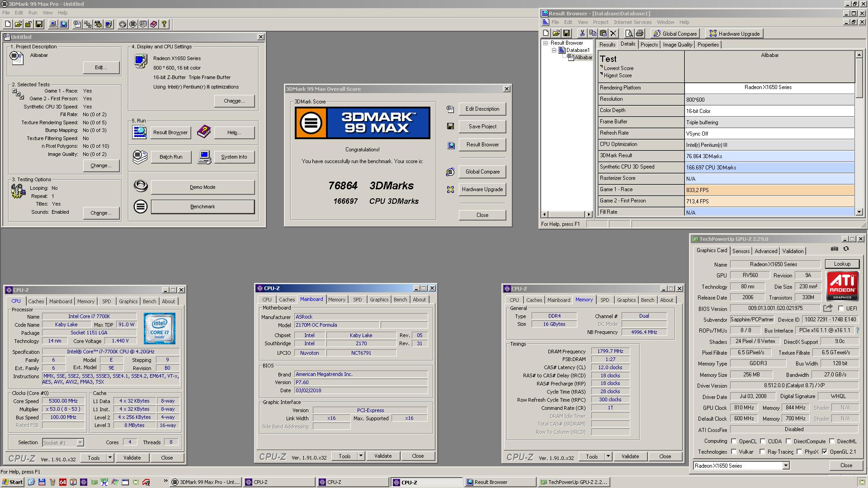Viewport: 868px width, 488px height.
Task: Click the Demo Mode button
Action: tap(203, 187)
